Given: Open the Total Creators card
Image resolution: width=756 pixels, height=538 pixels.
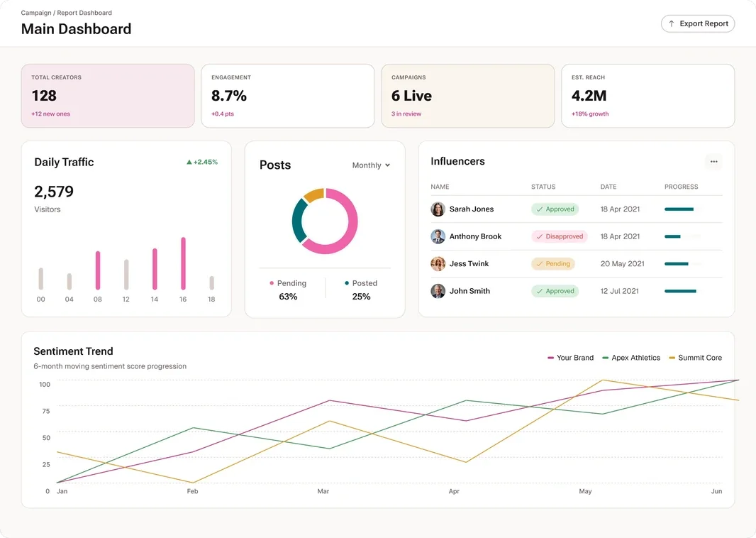Looking at the screenshot, I should click(x=108, y=96).
